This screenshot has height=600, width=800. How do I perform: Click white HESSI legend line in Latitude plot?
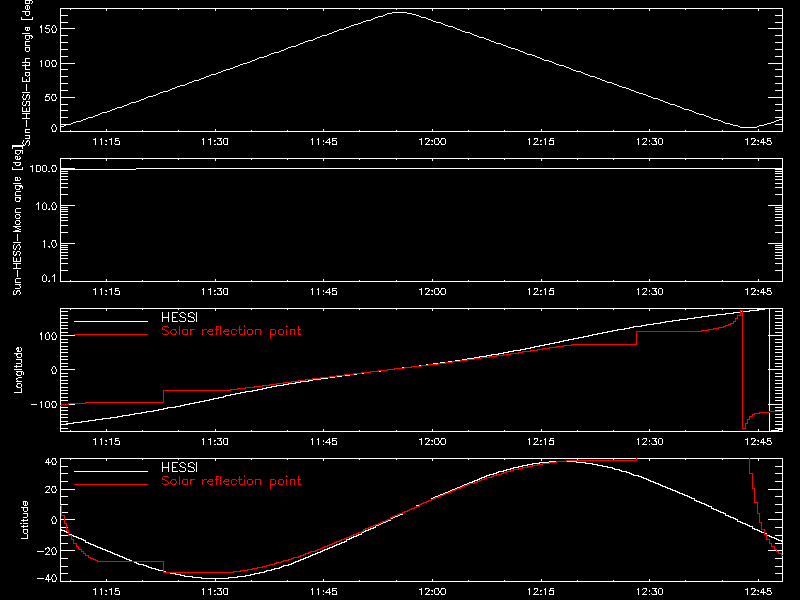point(111,471)
